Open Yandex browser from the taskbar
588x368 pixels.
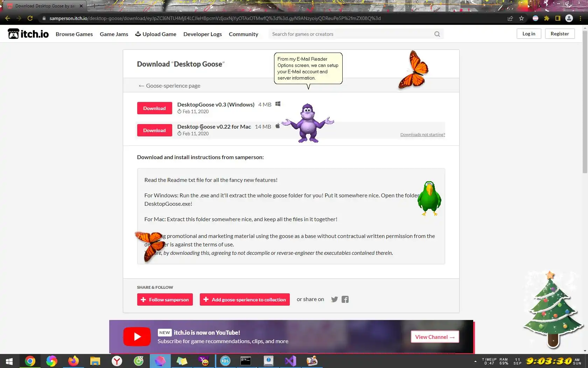[117, 361]
